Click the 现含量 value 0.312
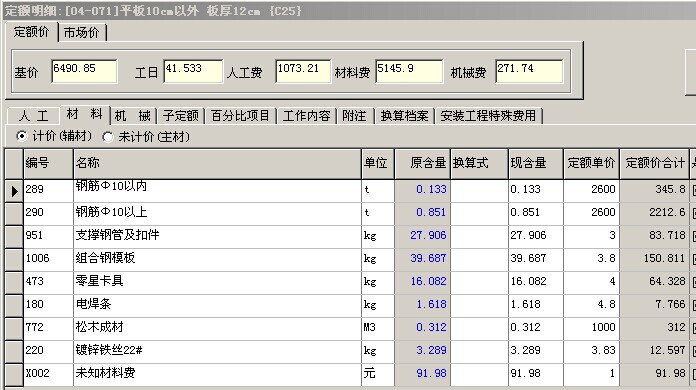This screenshot has height=390, width=696. pos(536,328)
